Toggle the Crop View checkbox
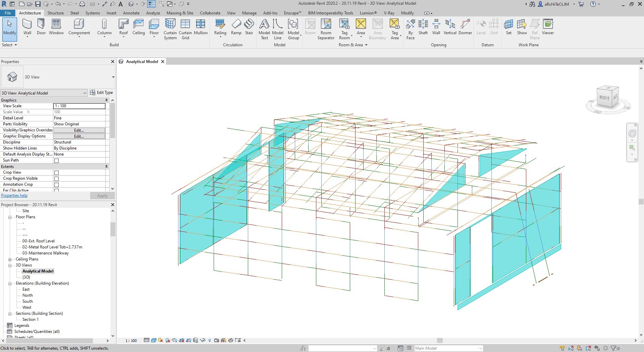644x352 pixels. point(57,173)
